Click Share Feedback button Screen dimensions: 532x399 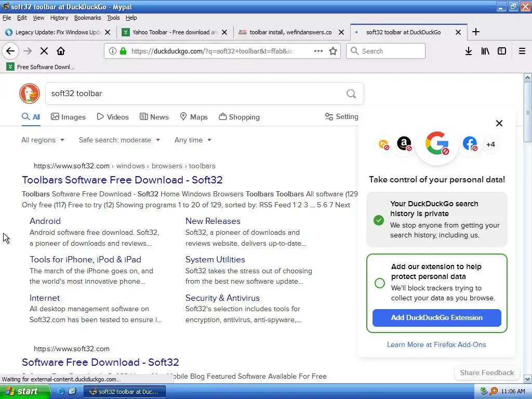(x=486, y=373)
